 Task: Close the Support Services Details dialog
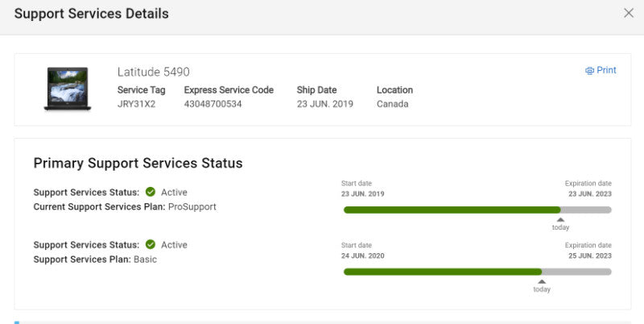point(629,13)
